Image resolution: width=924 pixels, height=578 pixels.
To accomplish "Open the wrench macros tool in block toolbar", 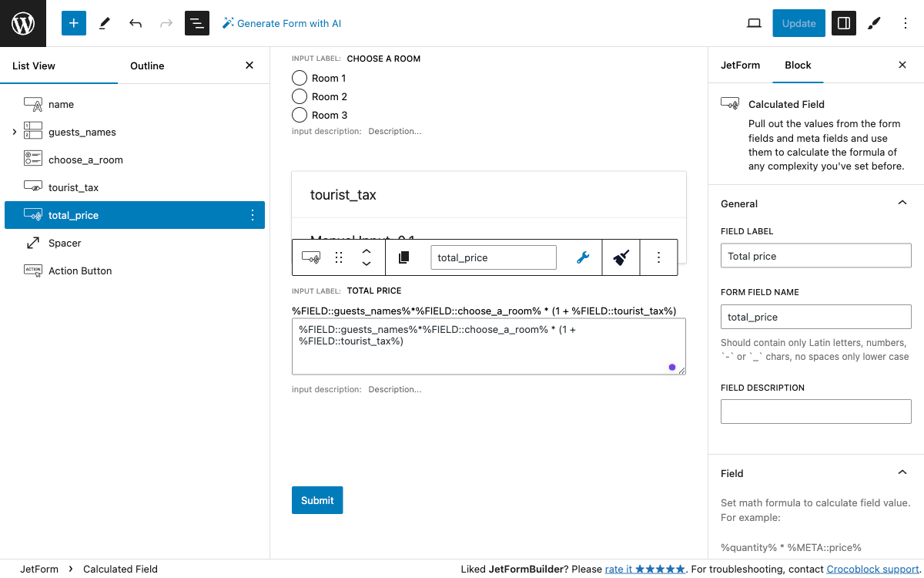I will (583, 257).
